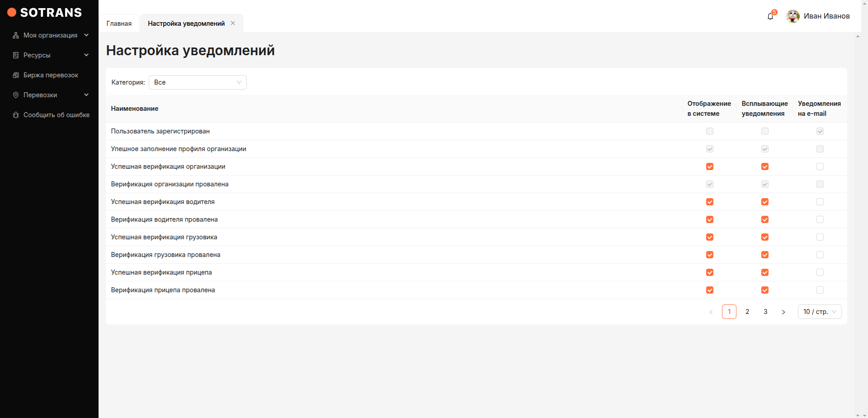Screen dimensions: 868x418
Task: Uncheck system display for Успешная верификация организации
Action: (710, 166)
